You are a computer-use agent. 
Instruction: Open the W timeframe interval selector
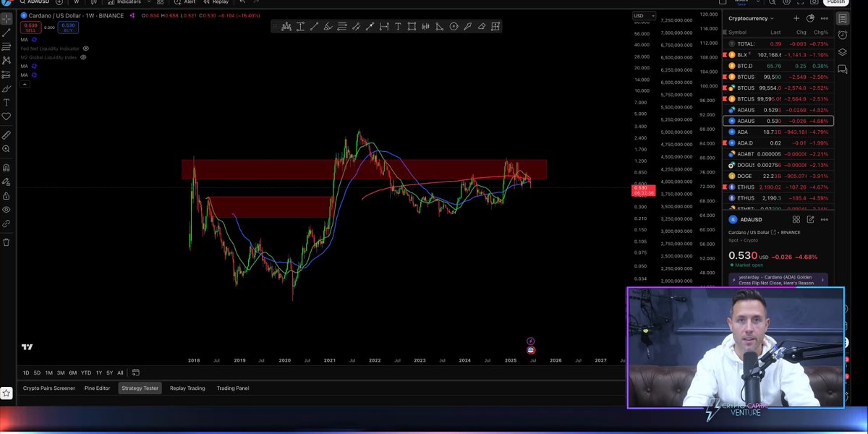click(x=76, y=2)
